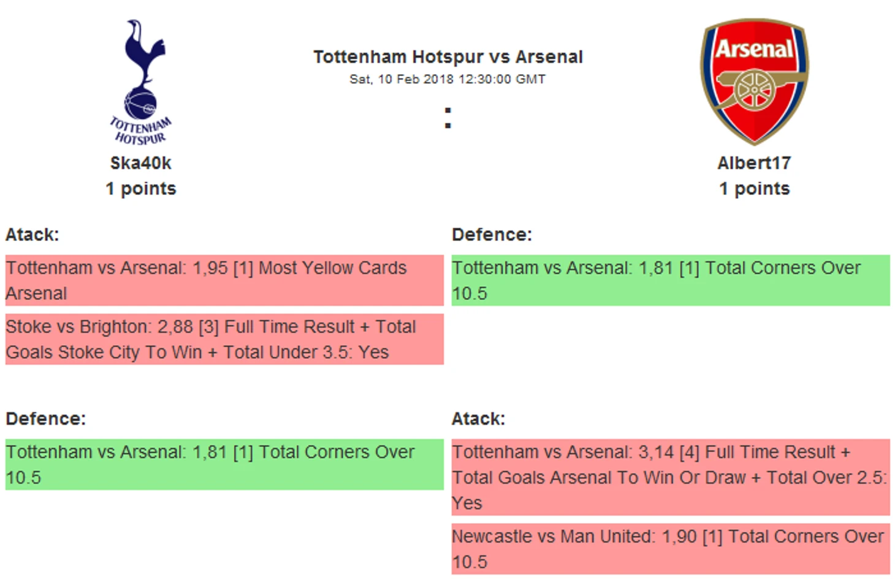Click the green corners bet under Ska40k's Defence
The image size is (895, 588).
(x=224, y=464)
